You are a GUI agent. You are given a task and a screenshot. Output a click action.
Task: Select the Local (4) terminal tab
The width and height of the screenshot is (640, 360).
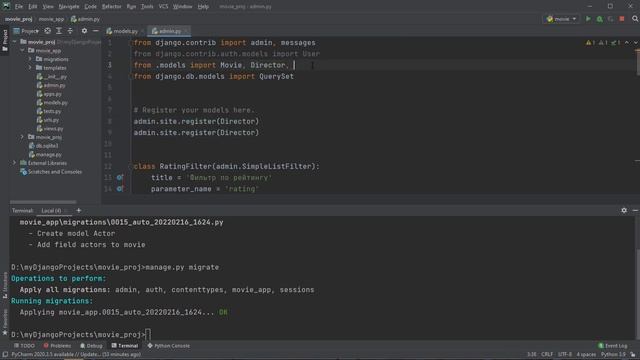click(x=51, y=211)
